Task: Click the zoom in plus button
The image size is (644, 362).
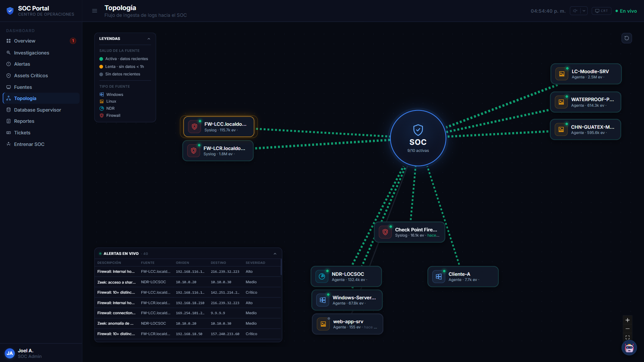Action: [x=627, y=320]
